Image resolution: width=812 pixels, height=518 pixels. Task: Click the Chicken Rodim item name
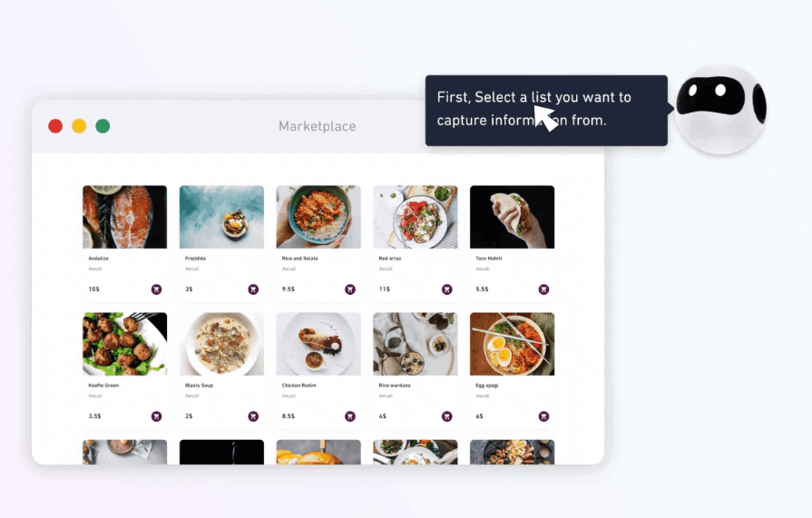pyautogui.click(x=298, y=386)
